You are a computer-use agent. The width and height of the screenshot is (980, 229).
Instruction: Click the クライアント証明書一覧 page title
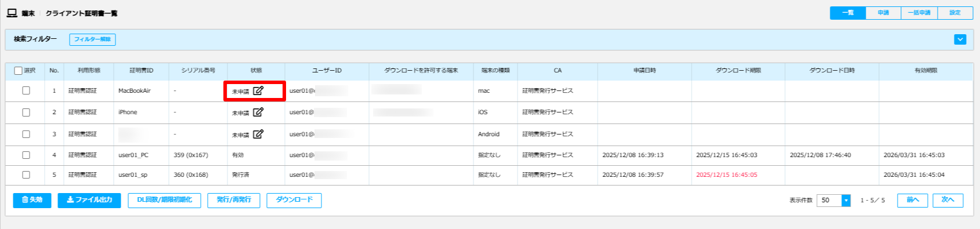tap(81, 13)
